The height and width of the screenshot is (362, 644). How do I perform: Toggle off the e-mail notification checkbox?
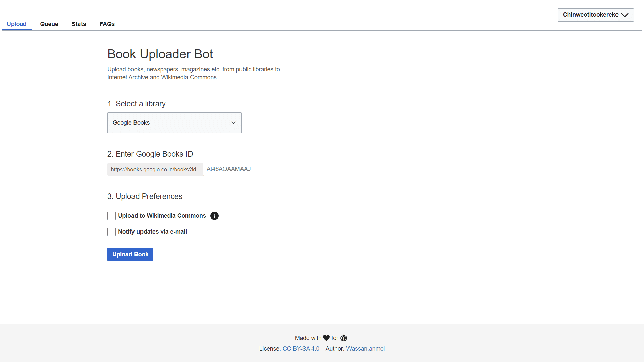click(x=111, y=232)
